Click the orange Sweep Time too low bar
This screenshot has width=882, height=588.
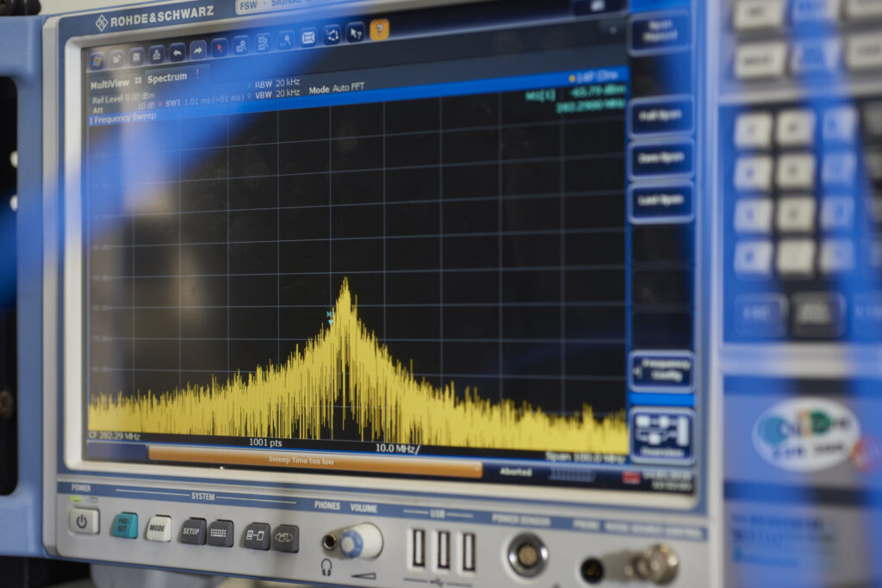pyautogui.click(x=314, y=463)
